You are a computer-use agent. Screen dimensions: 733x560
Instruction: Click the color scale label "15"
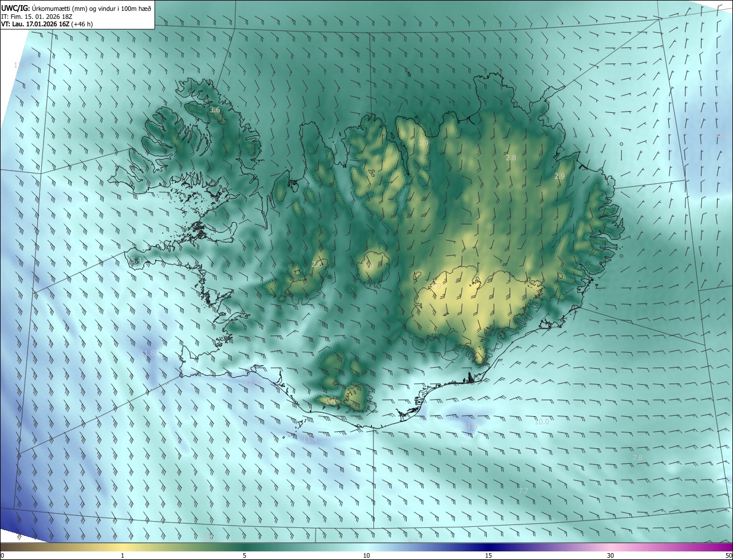[488, 555]
